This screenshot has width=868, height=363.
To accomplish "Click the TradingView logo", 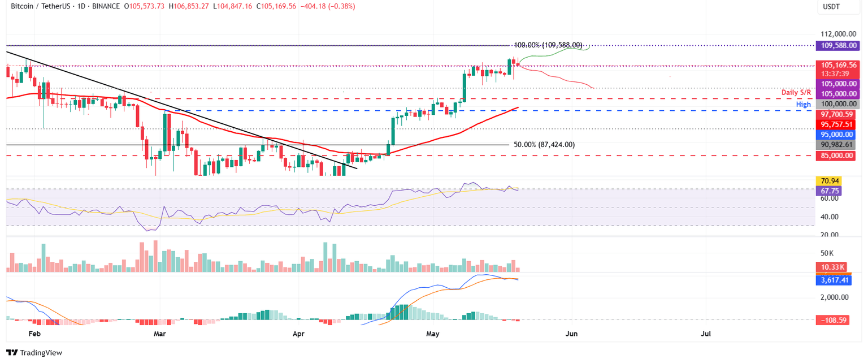I will 34,353.
